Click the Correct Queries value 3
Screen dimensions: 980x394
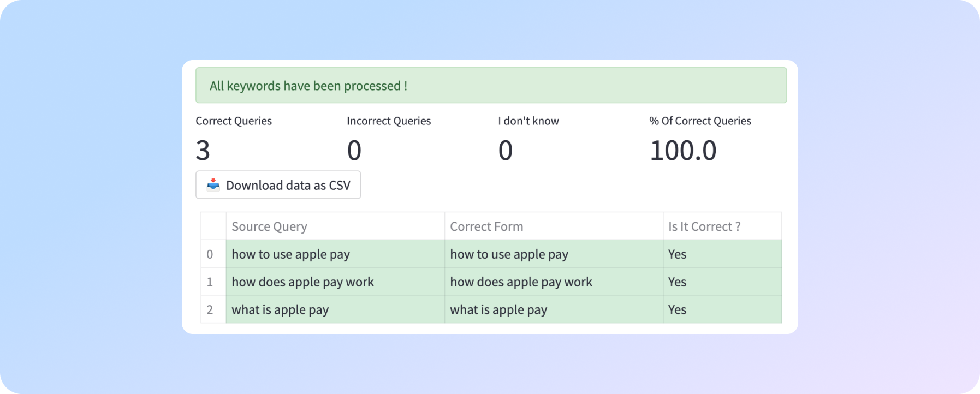tap(203, 150)
